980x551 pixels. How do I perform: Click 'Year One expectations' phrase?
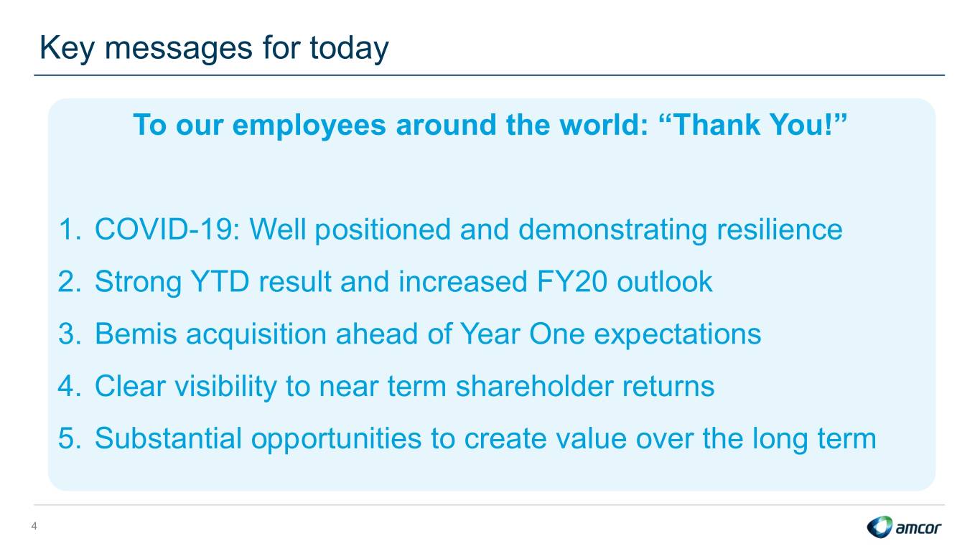(x=610, y=334)
